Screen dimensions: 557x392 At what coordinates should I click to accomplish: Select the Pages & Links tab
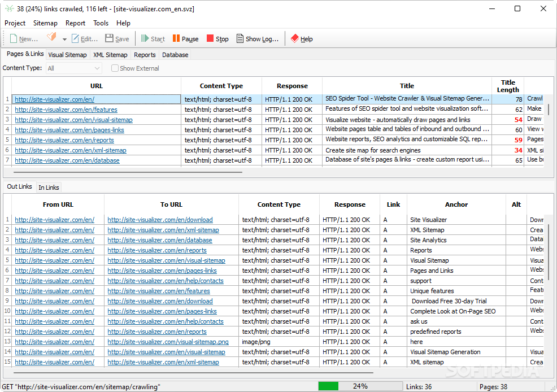(25, 54)
